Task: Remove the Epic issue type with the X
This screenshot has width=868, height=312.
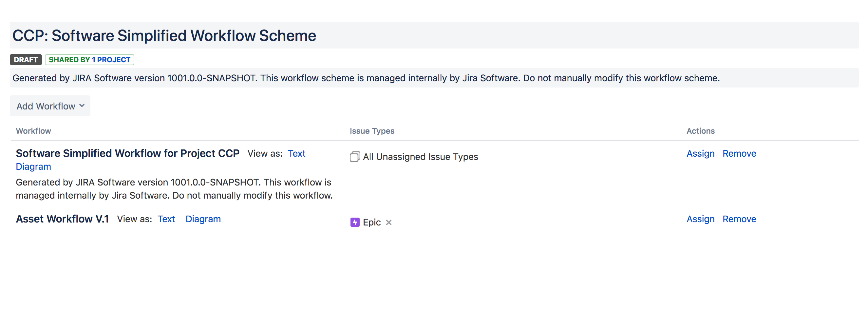Action: point(388,222)
